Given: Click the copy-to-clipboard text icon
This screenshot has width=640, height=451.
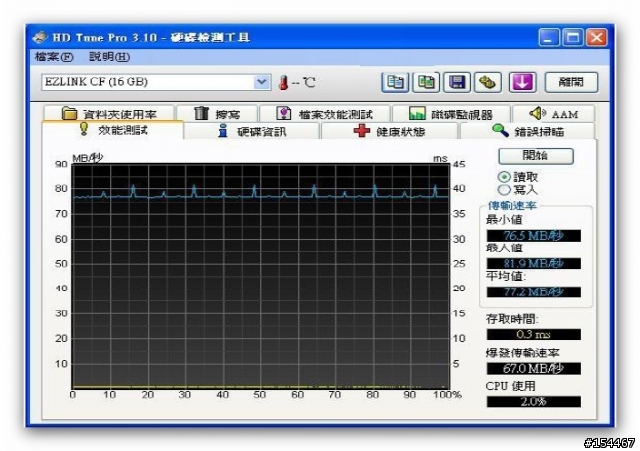Looking at the screenshot, I should pos(395,82).
